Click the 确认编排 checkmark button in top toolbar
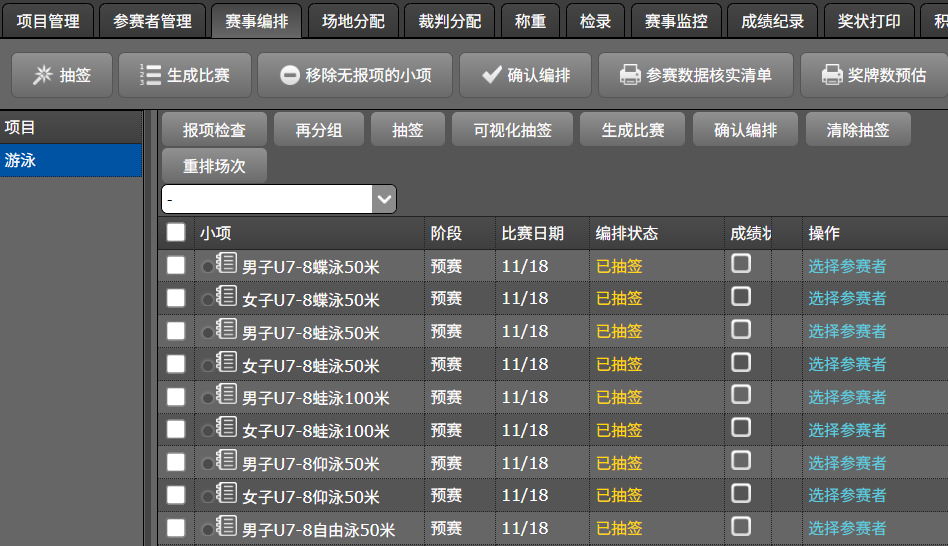The height and width of the screenshot is (546, 948). coord(525,75)
